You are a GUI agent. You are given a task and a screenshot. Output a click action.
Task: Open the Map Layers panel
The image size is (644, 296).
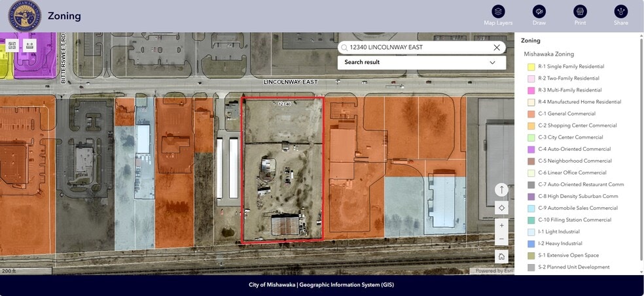[x=498, y=12]
